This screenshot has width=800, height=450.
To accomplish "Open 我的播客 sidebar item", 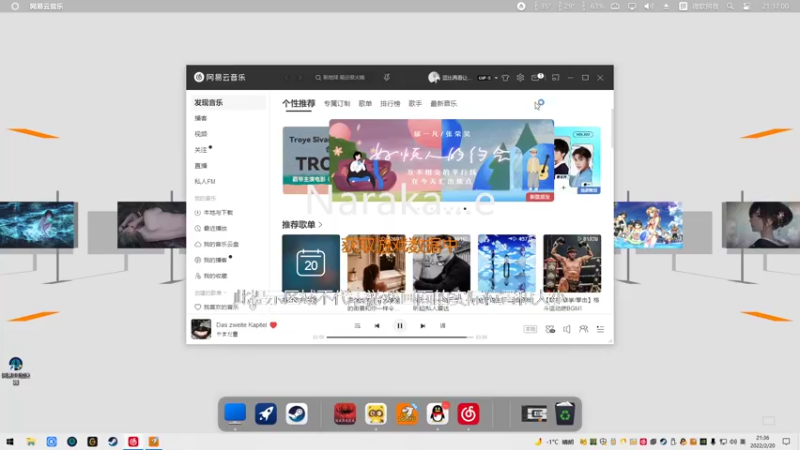I will 211,260.
